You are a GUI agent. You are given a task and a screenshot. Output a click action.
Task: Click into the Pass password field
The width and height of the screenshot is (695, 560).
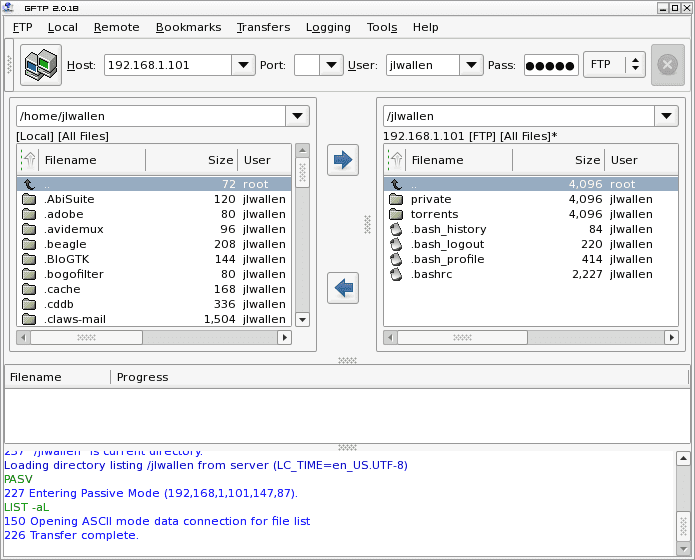tap(551, 65)
